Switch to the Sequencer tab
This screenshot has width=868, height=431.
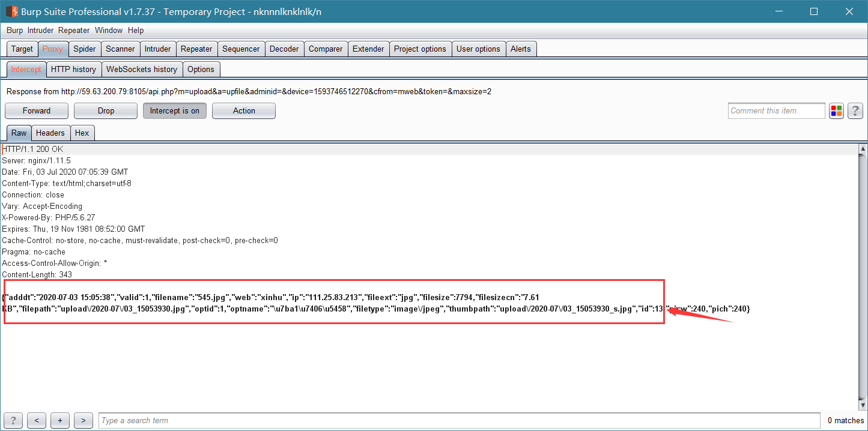tap(241, 49)
